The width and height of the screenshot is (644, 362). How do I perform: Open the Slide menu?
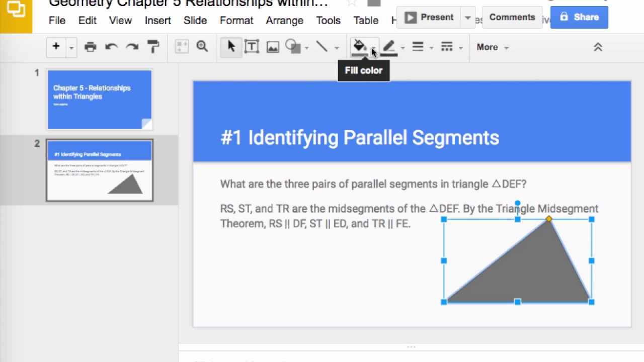tap(195, 21)
